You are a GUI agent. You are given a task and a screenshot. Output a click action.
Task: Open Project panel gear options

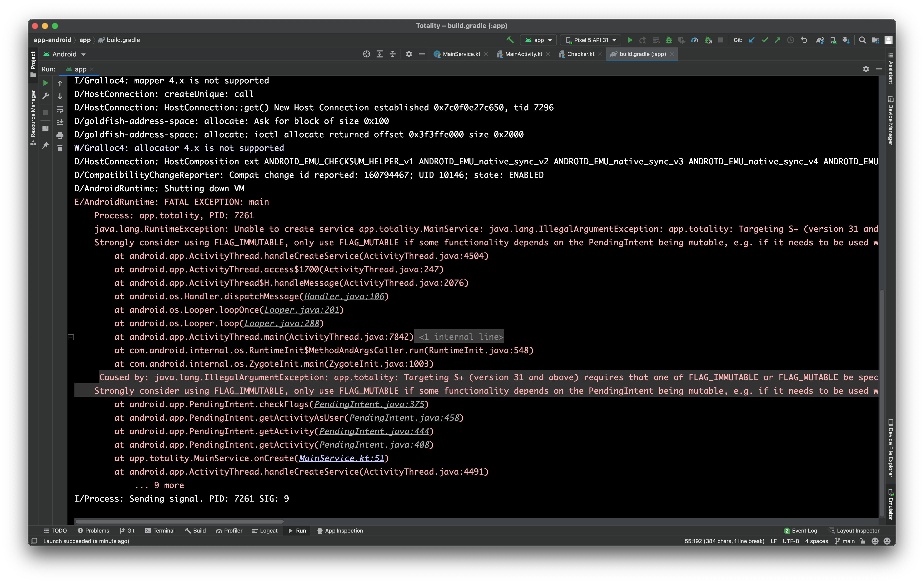[409, 54]
